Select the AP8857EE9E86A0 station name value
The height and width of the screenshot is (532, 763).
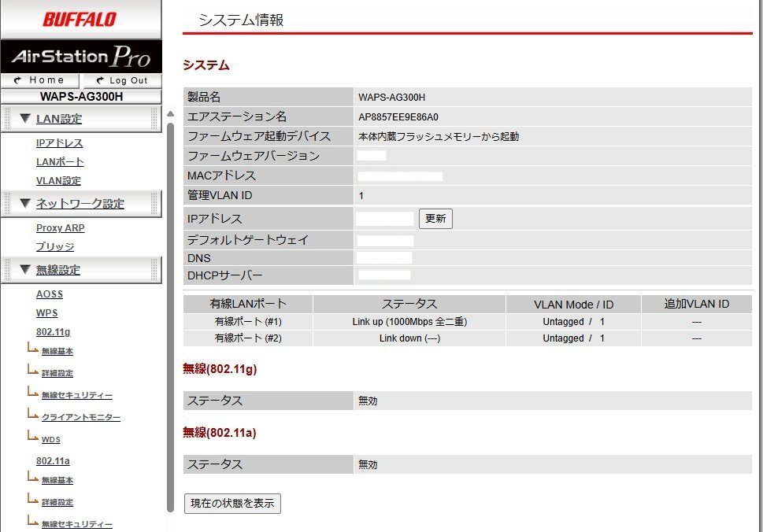tap(398, 117)
